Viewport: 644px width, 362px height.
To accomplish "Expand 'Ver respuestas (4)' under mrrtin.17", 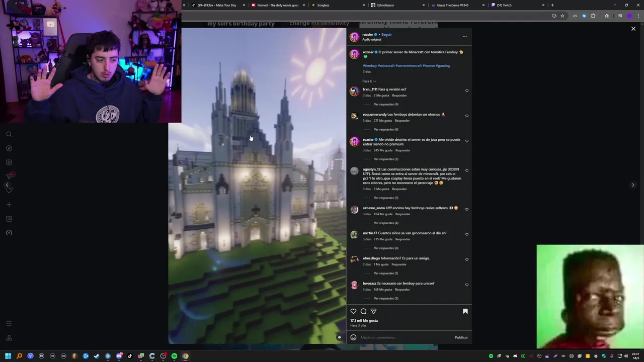I will (386, 248).
